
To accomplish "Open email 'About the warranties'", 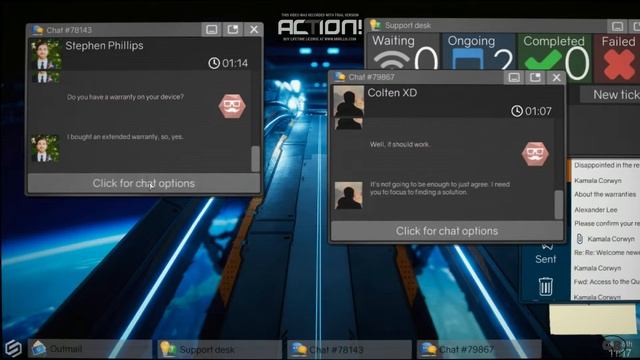I will coord(604,195).
